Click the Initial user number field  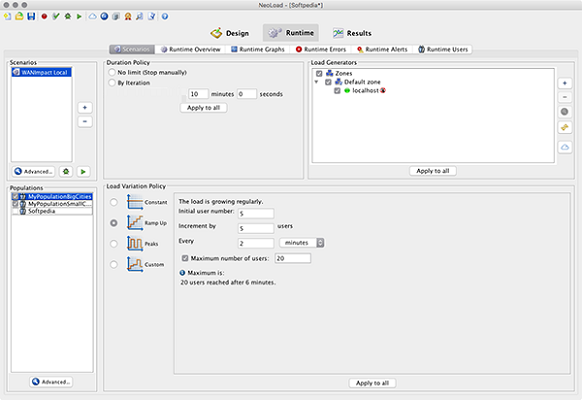(256, 213)
